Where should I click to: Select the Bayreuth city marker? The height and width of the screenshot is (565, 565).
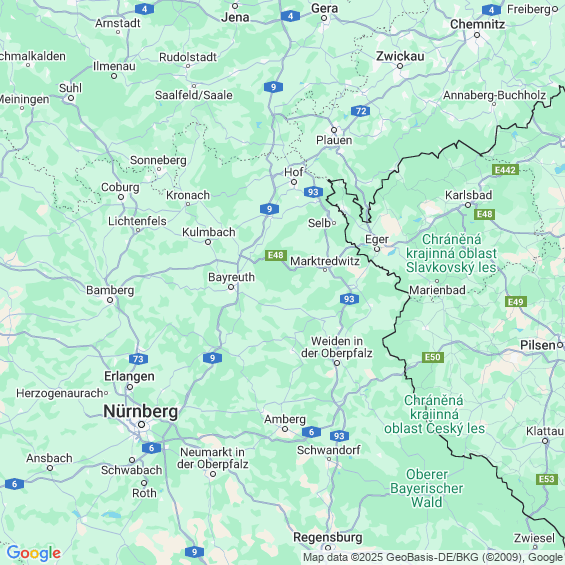(x=231, y=287)
